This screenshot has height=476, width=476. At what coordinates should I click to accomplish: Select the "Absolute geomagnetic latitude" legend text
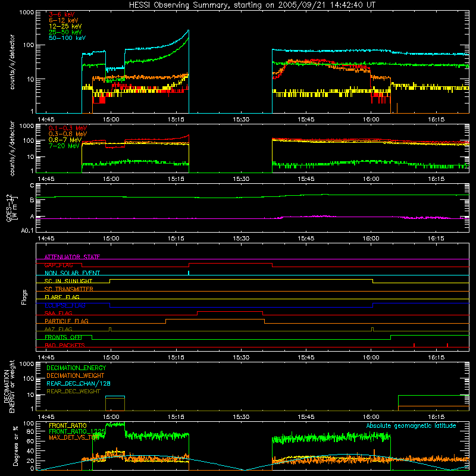click(x=411, y=425)
